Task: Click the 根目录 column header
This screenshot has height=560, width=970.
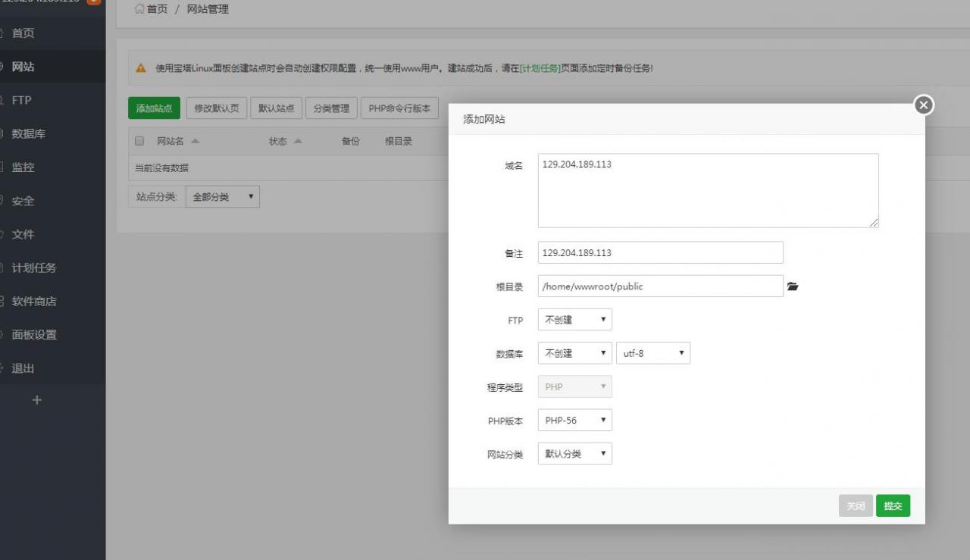Action: point(399,141)
